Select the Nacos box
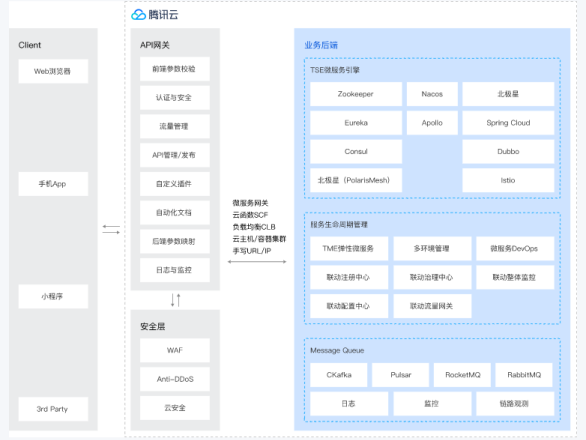The width and height of the screenshot is (586, 440). point(432,94)
